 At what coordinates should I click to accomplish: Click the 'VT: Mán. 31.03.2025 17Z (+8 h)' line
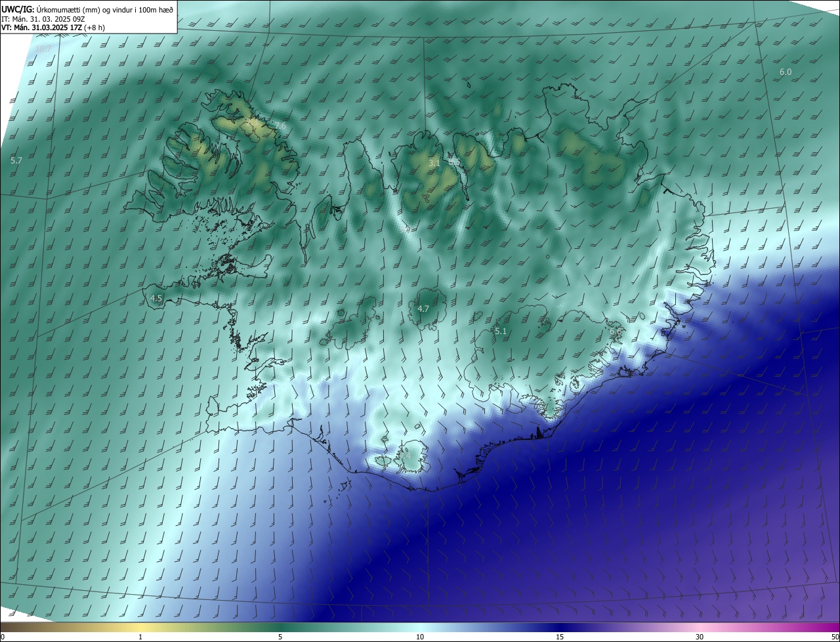click(53, 28)
